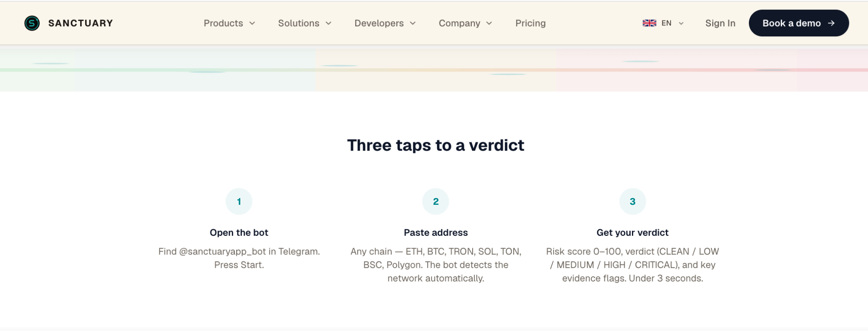Open the EN language selector chevron
Screen dimensions: 868x331
681,23
